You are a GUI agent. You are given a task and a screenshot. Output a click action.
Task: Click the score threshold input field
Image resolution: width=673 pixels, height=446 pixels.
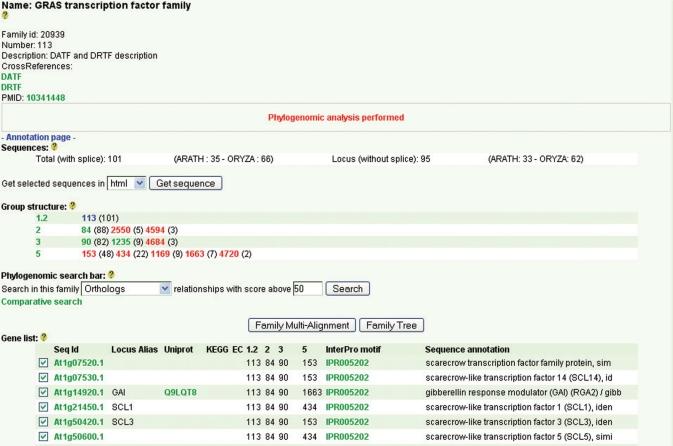[307, 288]
